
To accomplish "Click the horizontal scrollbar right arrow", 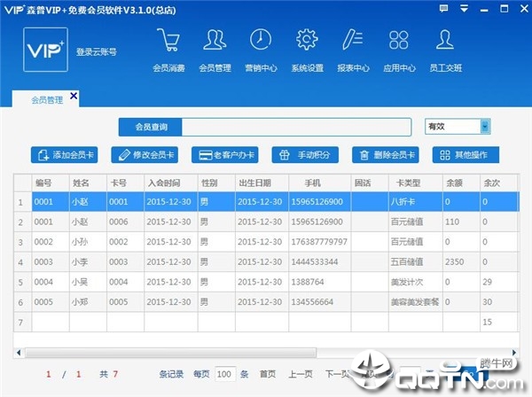I will tap(514, 353).
